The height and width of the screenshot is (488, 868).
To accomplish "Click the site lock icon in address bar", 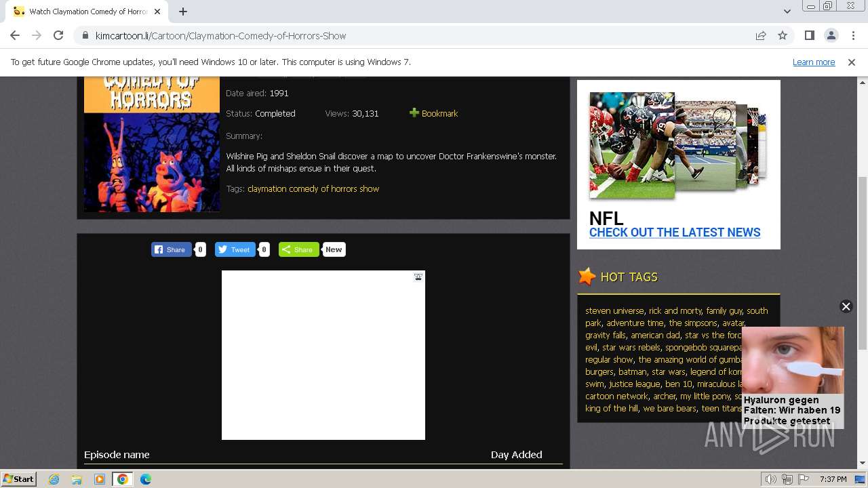I will coord(85,35).
